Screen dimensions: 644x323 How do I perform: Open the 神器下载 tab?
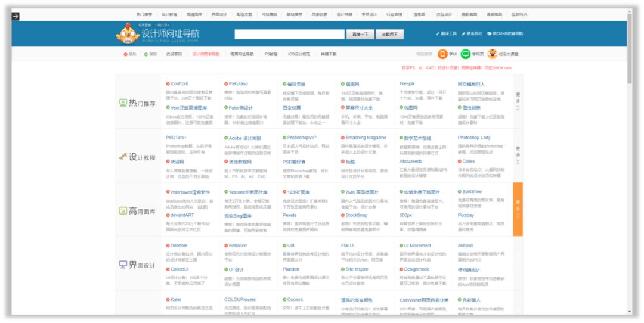[x=329, y=54]
